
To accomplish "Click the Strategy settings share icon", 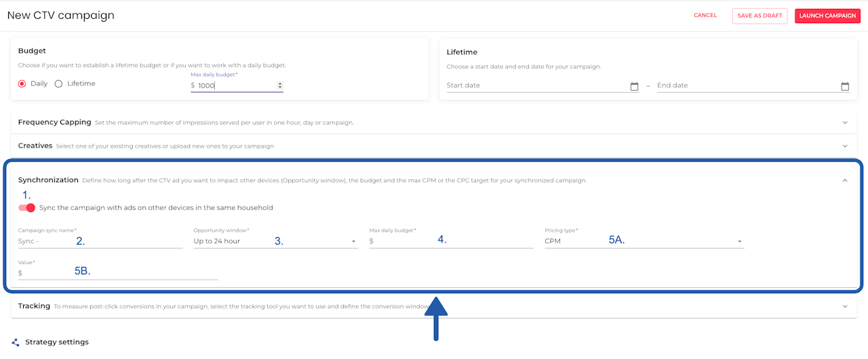I will tap(16, 343).
